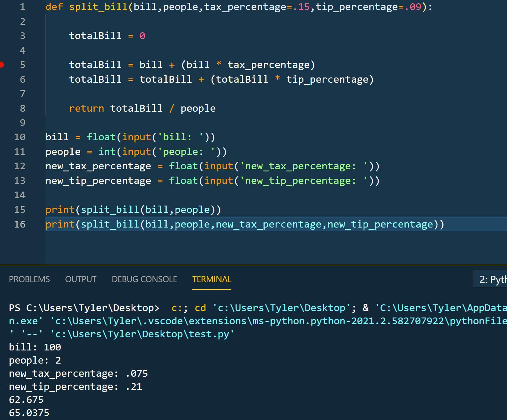507x420 pixels.
Task: Switch to the PROBLEMS panel tab
Action: [29, 279]
